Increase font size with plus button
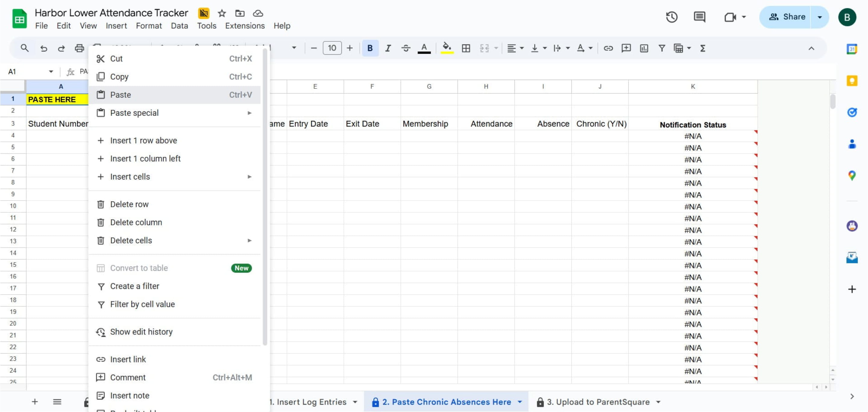This screenshot has width=868, height=412. 349,48
